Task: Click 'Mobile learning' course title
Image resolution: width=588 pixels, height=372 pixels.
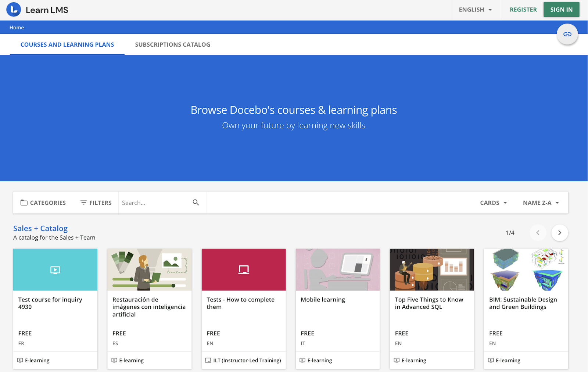Action: tap(323, 300)
